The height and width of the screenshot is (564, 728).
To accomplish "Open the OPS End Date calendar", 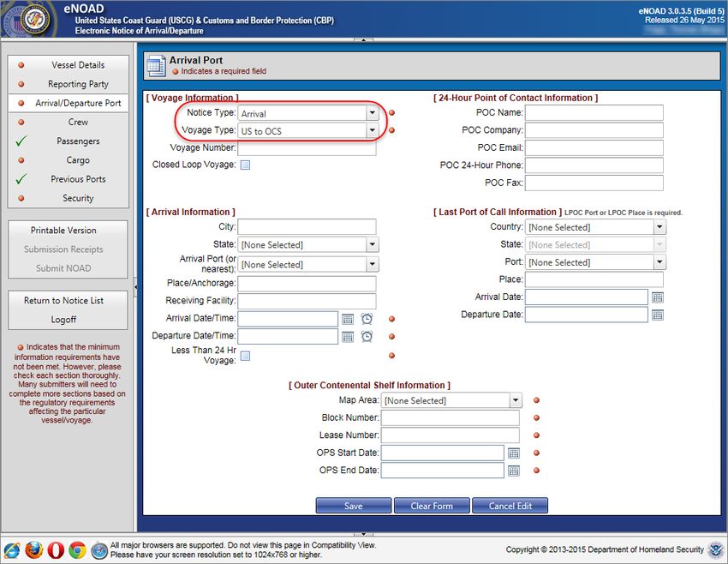I will click(514, 471).
